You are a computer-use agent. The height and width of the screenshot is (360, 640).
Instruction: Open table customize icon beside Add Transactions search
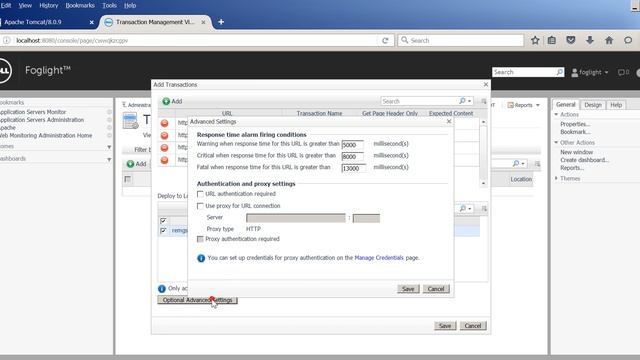pos(484,101)
